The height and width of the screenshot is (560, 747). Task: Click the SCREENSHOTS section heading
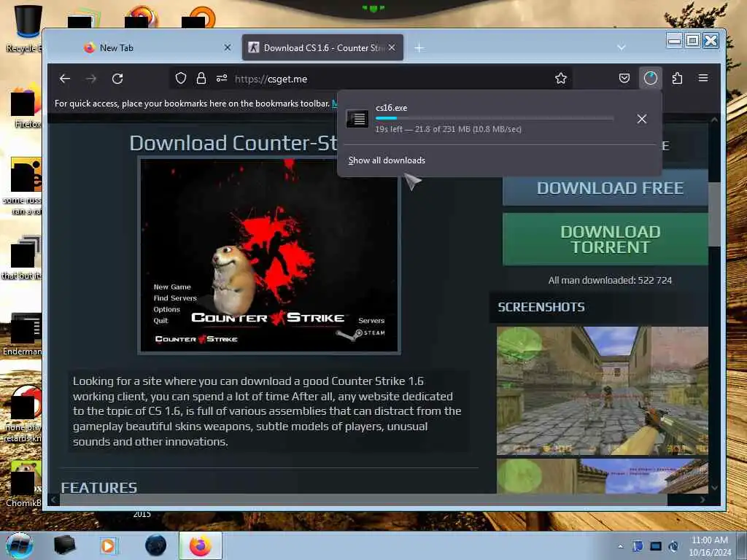pyautogui.click(x=541, y=307)
